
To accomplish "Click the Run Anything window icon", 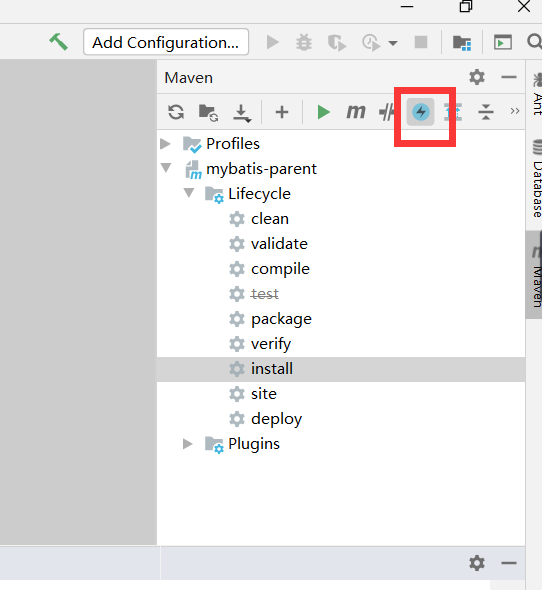I will tap(503, 42).
